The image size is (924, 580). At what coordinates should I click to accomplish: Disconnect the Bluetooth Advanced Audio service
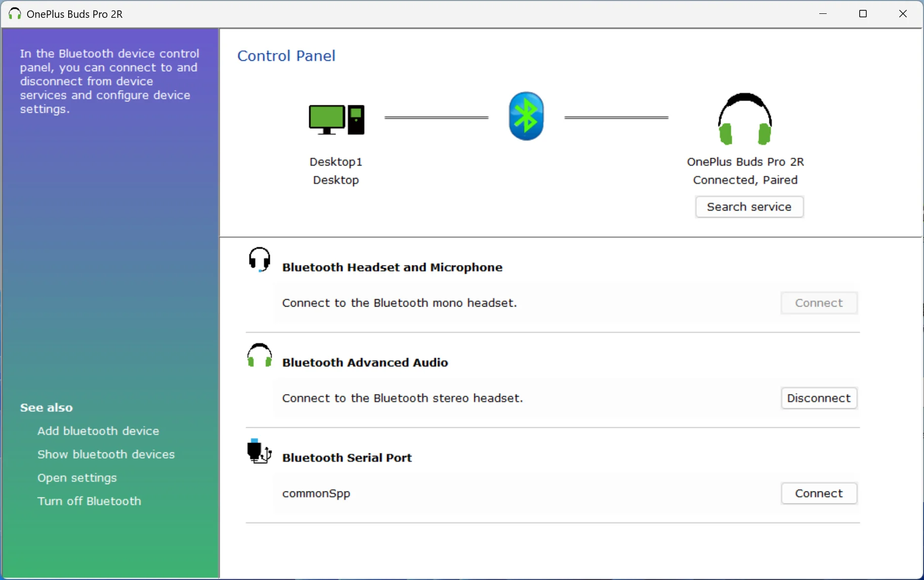pyautogui.click(x=819, y=398)
